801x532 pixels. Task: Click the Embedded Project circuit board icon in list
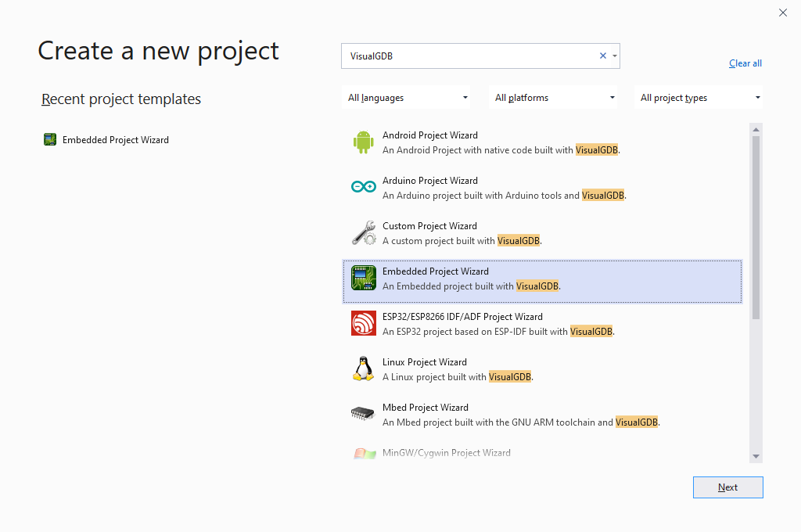[363, 278]
